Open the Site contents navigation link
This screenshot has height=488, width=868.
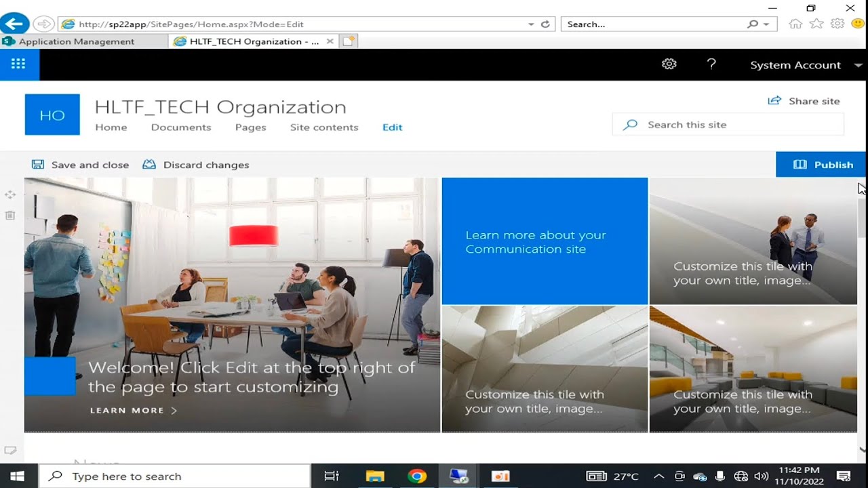[x=324, y=127]
